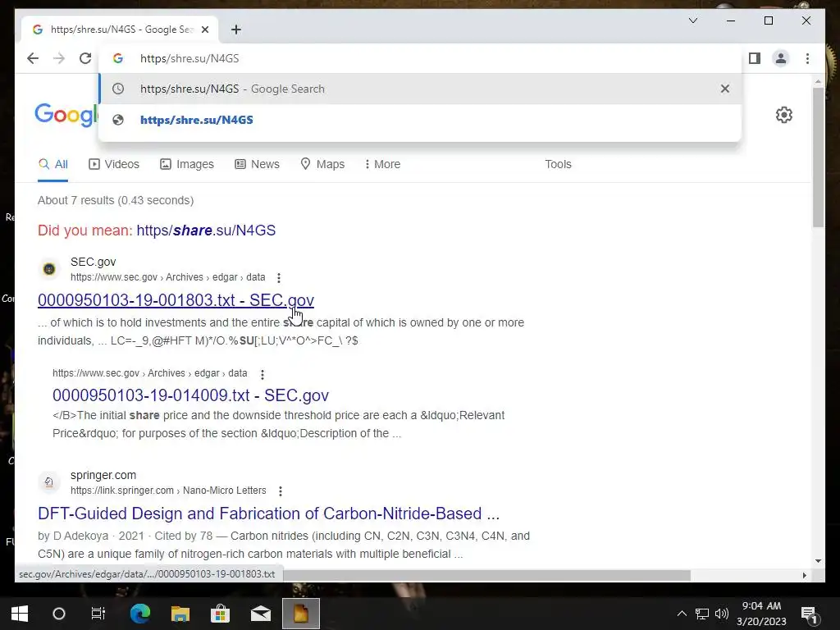Launch Microsoft Edge from taskbar
Viewport: 840px width, 630px height.
click(x=140, y=614)
